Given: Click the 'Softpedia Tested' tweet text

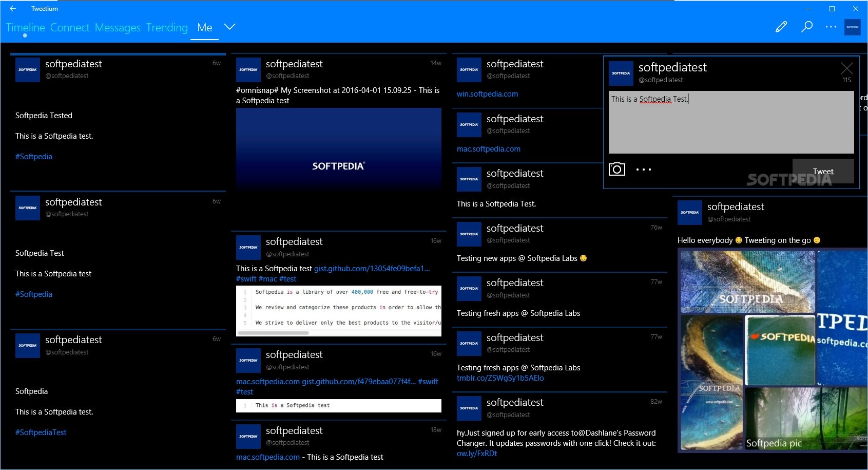Looking at the screenshot, I should 44,116.
